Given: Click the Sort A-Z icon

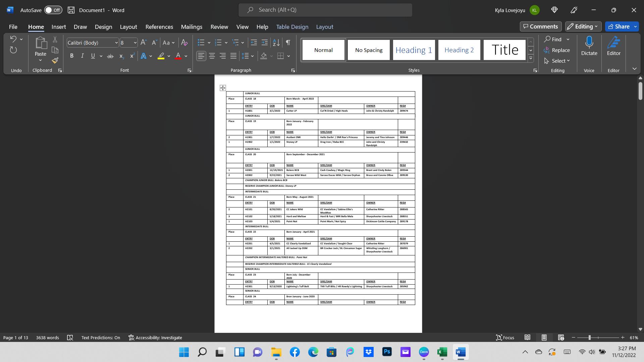Looking at the screenshot, I should tap(276, 43).
